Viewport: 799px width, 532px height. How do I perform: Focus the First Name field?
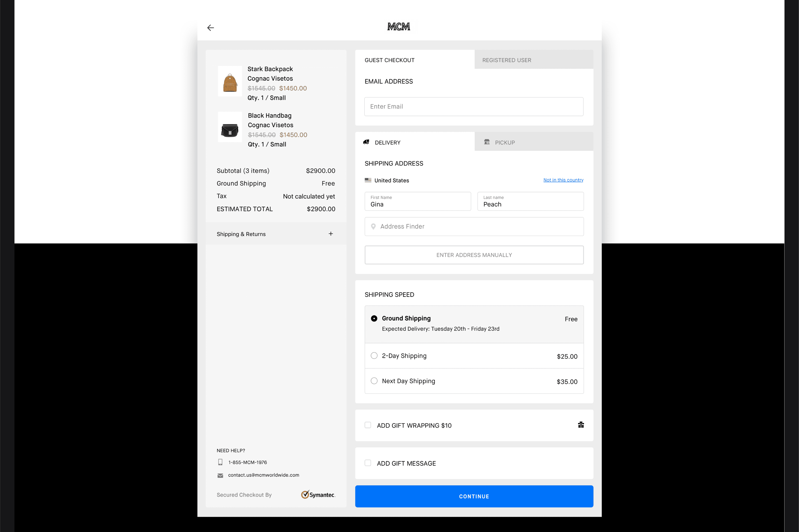pos(418,201)
